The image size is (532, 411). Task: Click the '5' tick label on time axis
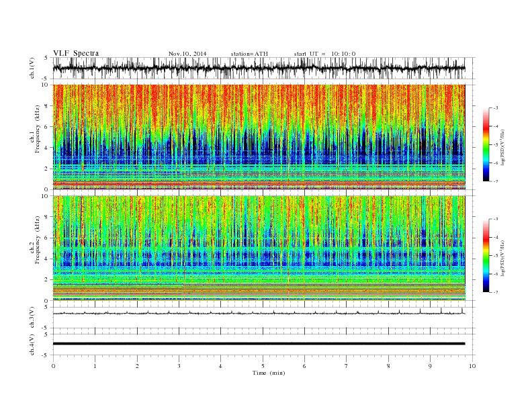pyautogui.click(x=263, y=366)
